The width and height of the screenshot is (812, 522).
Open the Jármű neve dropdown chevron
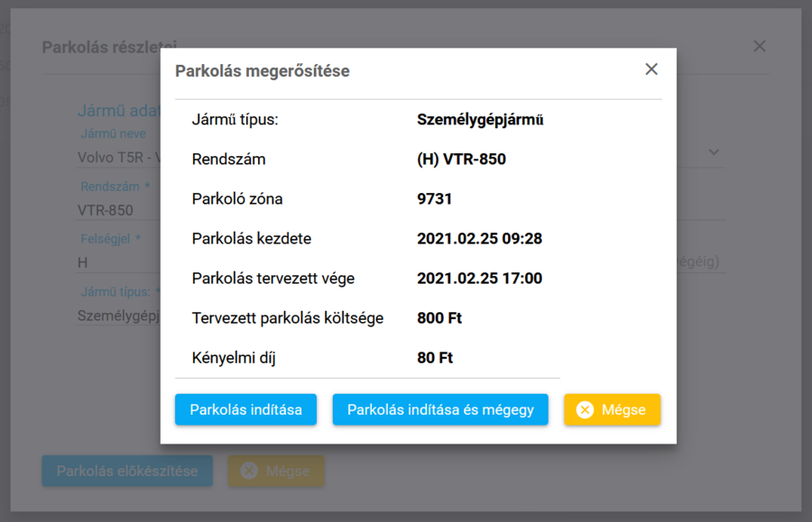[x=714, y=151]
